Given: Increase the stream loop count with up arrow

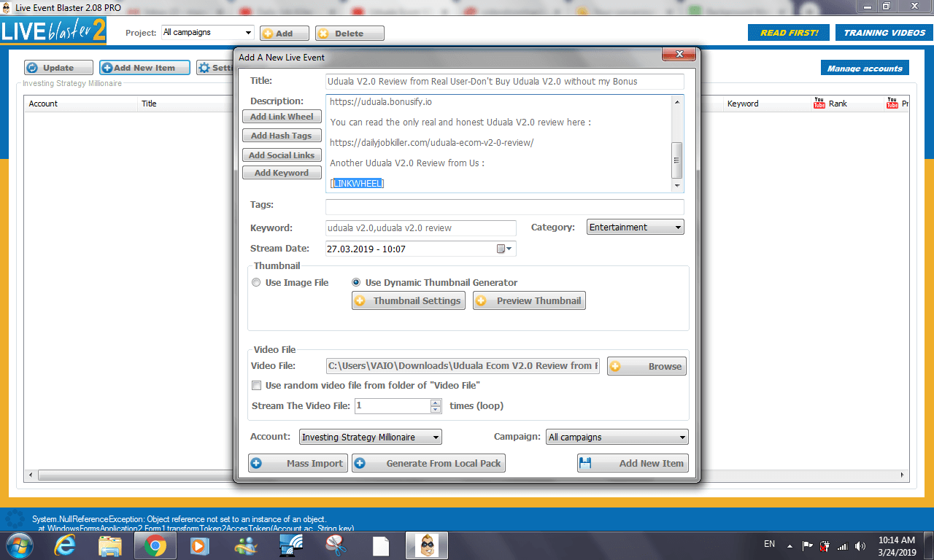Looking at the screenshot, I should pyautogui.click(x=436, y=402).
